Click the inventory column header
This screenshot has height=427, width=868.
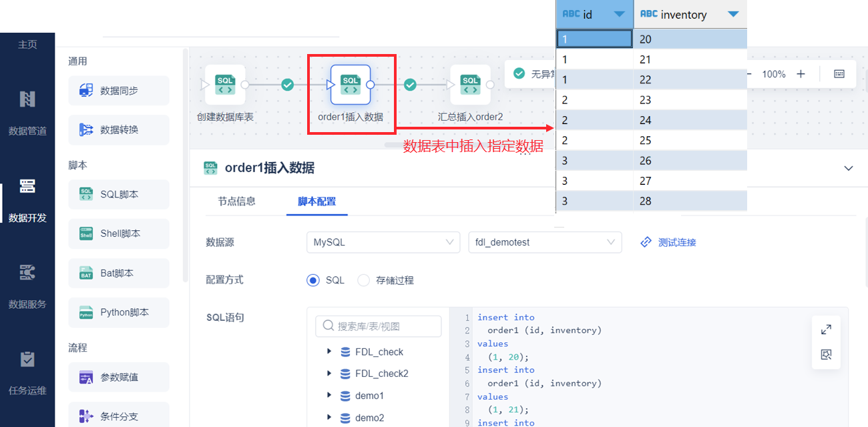[690, 14]
